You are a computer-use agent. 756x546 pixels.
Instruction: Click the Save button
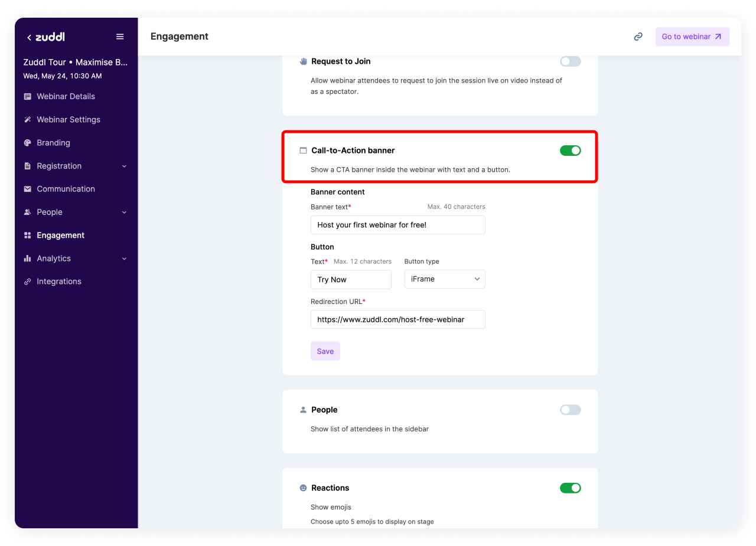click(325, 351)
